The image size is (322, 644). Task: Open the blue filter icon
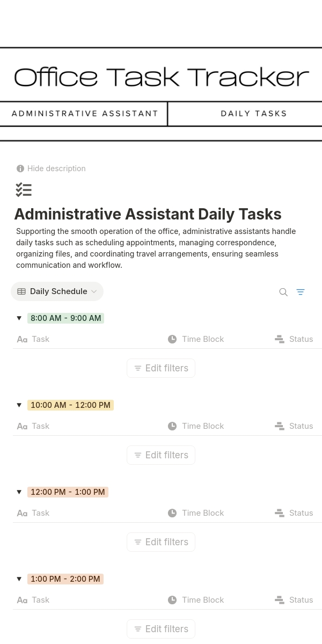point(301,292)
